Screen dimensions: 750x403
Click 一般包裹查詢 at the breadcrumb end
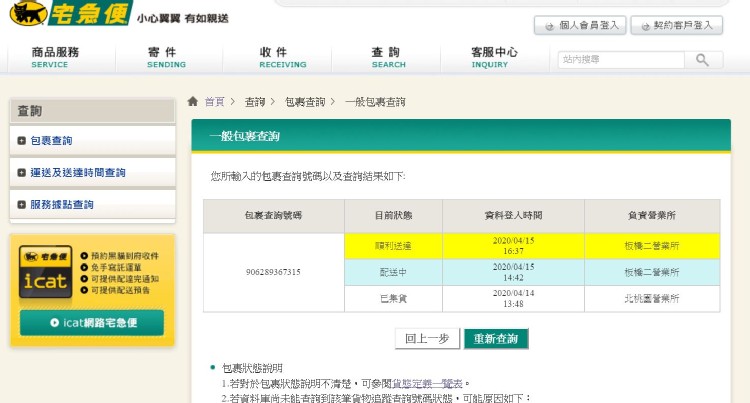[x=375, y=102]
